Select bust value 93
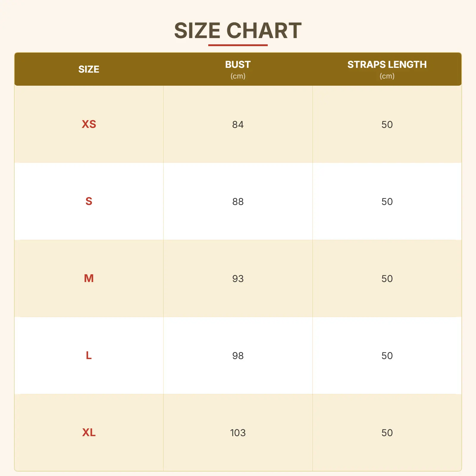Viewport: 476px width, 476px height. pos(238,278)
